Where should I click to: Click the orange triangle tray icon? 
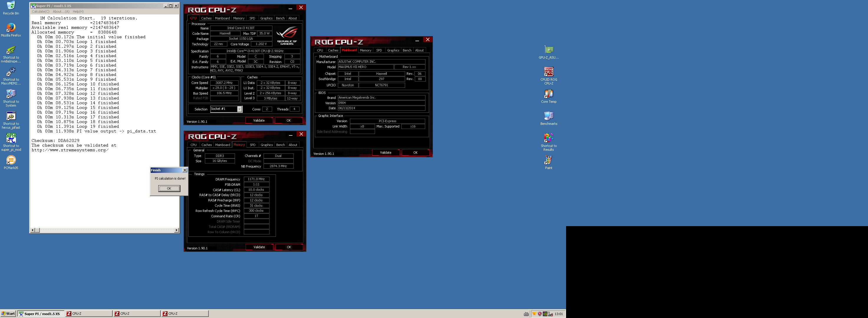click(x=534, y=314)
